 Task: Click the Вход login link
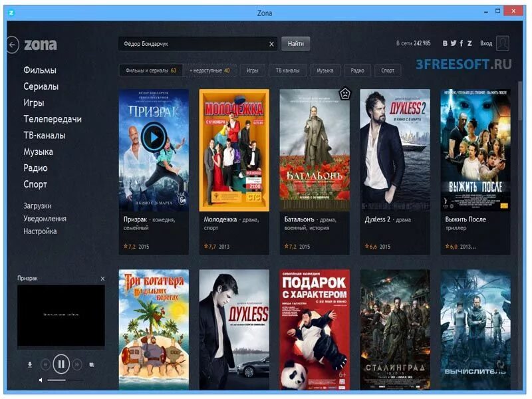pos(486,43)
